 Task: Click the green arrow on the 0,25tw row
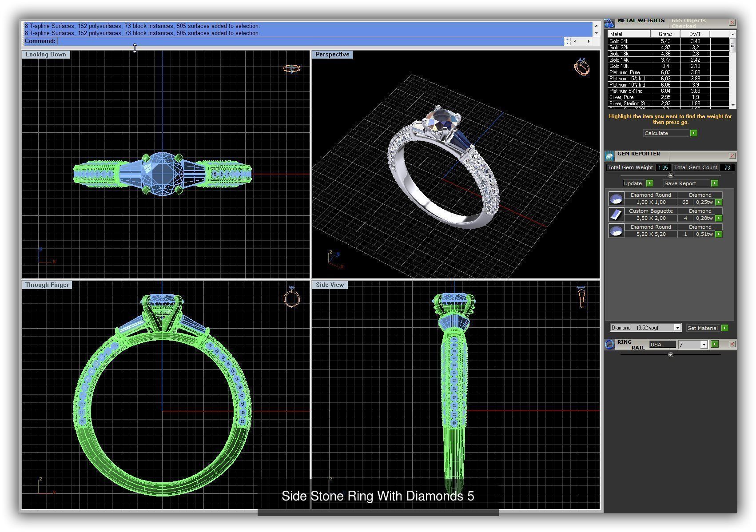tap(719, 202)
